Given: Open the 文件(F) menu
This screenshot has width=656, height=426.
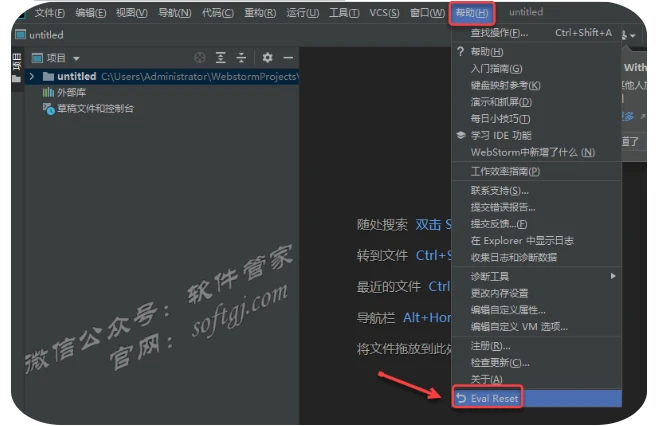Looking at the screenshot, I should [49, 13].
